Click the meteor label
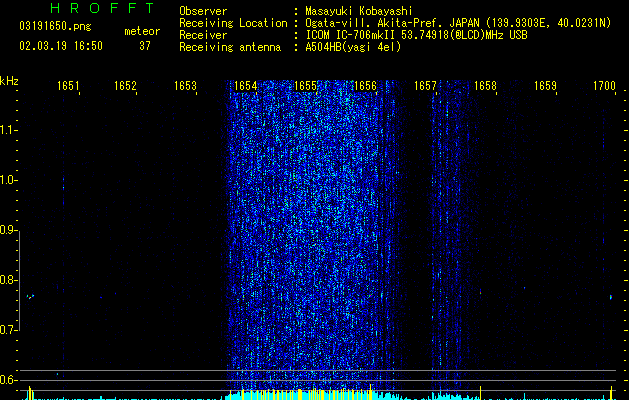The image size is (629, 400). (142, 31)
